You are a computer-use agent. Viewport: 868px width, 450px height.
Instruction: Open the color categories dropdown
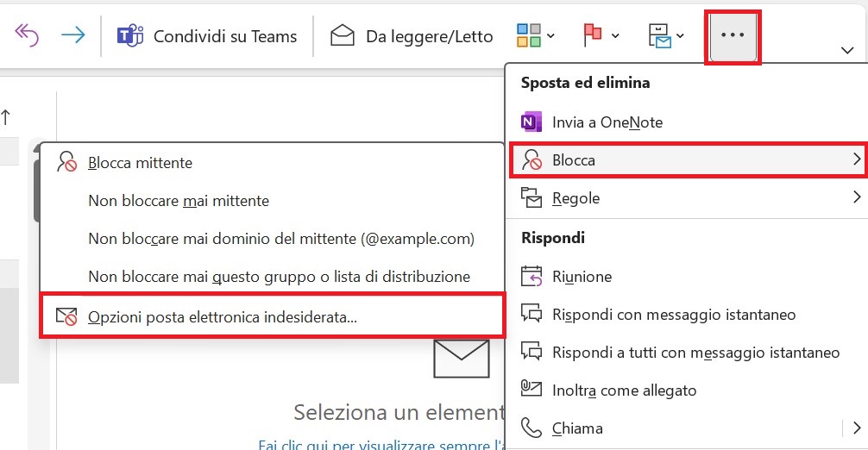point(536,36)
